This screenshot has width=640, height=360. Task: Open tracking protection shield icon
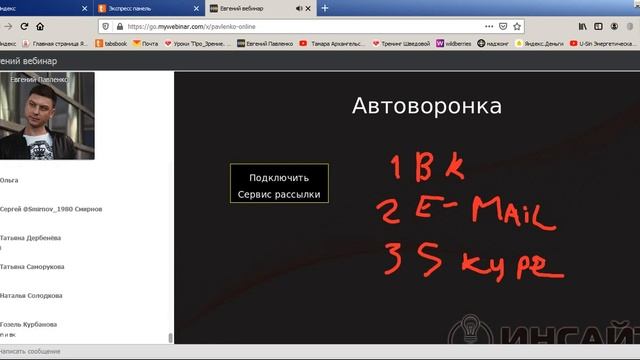(106, 27)
